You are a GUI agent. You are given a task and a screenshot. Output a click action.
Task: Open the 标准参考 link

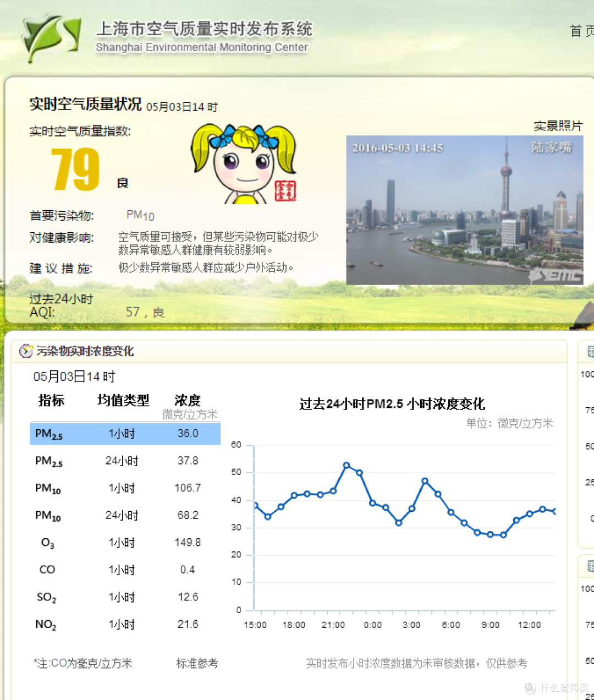[197, 663]
